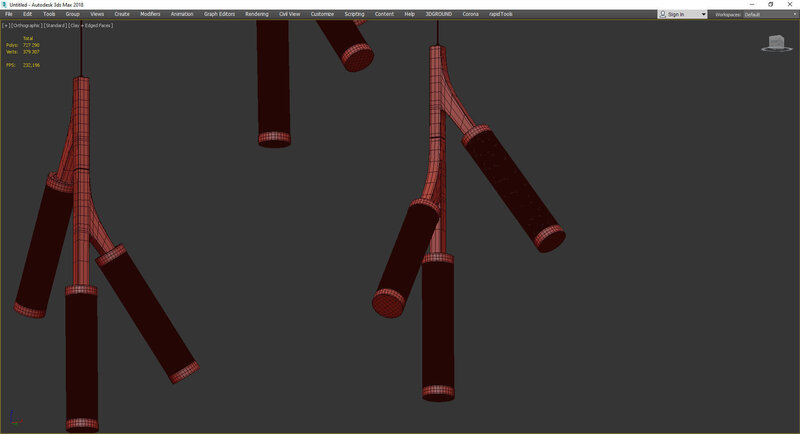
Task: Click the 3ds Max application icon in title bar
Action: coord(5,4)
